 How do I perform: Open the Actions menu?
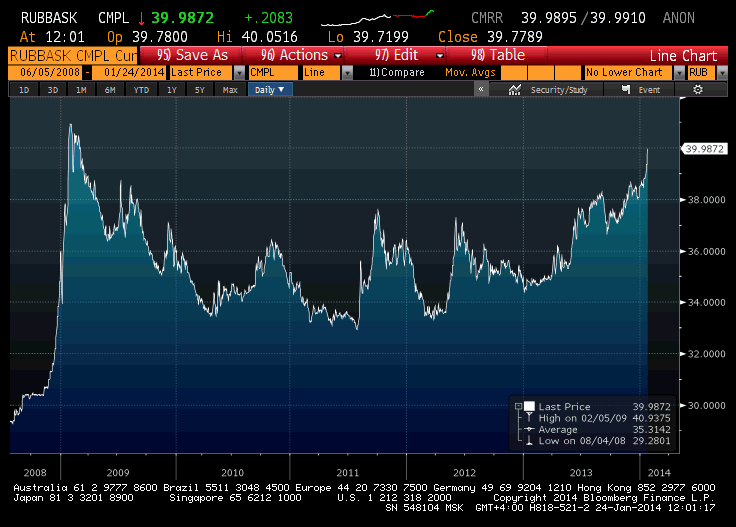click(x=300, y=55)
